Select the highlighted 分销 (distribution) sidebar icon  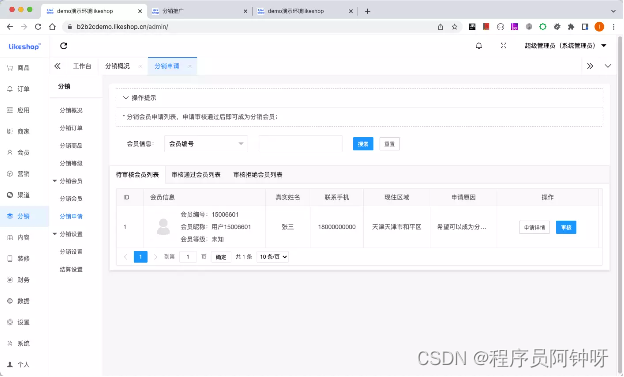pyautogui.click(x=10, y=216)
